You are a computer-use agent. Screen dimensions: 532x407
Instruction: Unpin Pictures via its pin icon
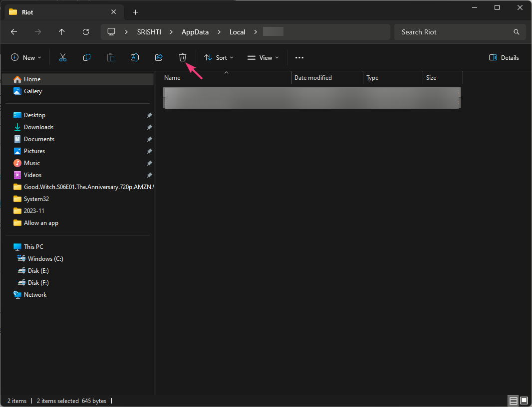(x=149, y=151)
